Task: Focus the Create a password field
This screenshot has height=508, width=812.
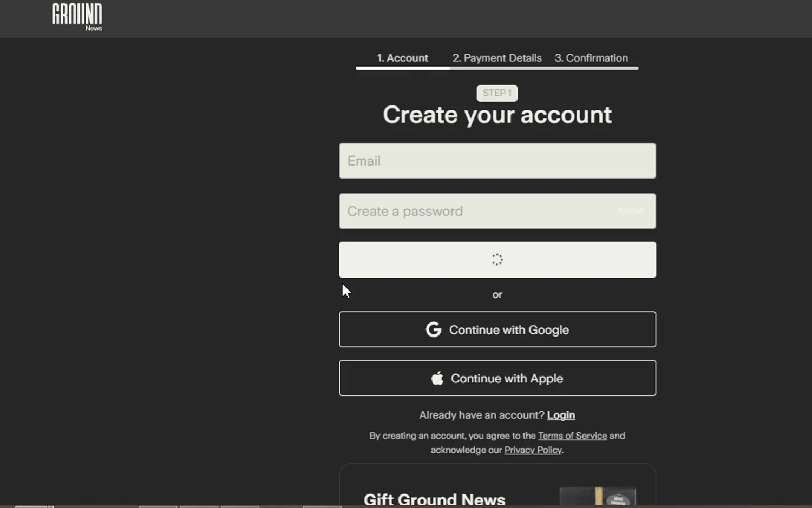Action: pyautogui.click(x=497, y=211)
